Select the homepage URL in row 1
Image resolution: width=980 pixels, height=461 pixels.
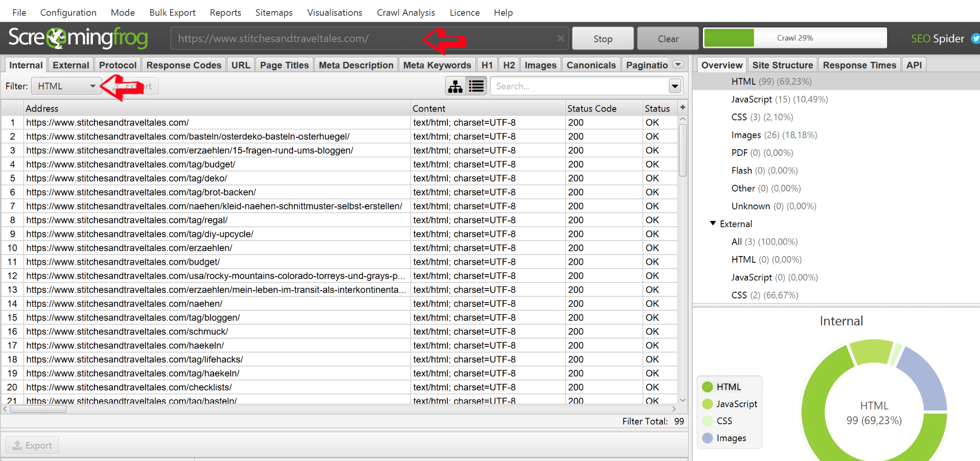click(340, 122)
